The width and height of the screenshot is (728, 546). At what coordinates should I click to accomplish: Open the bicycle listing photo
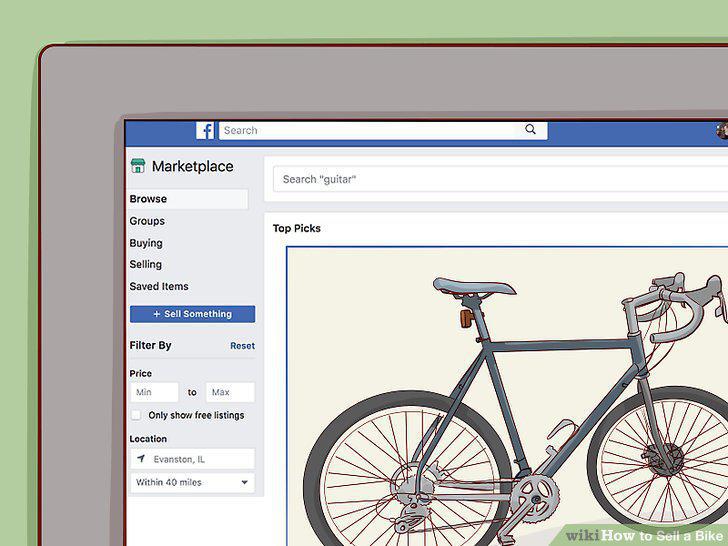(x=507, y=396)
